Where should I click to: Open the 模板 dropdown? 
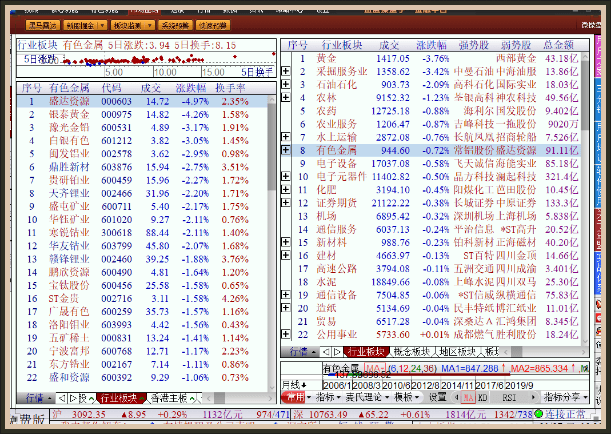407,397
